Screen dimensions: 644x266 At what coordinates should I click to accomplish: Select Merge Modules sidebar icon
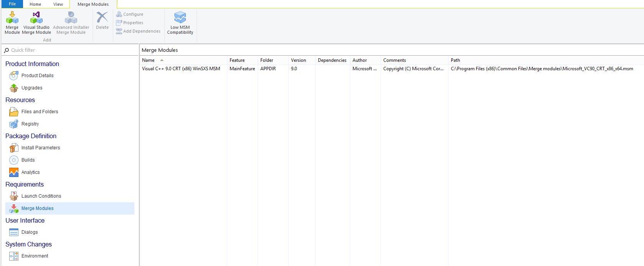(14, 208)
